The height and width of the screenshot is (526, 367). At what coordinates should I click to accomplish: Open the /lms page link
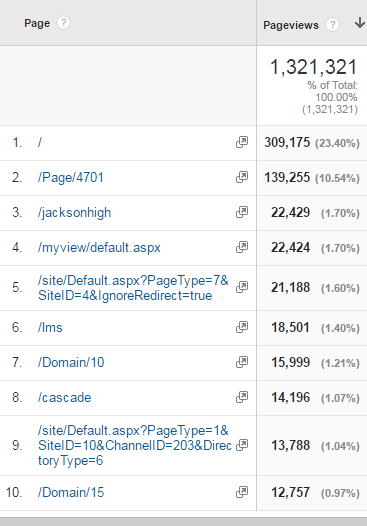pos(50,327)
